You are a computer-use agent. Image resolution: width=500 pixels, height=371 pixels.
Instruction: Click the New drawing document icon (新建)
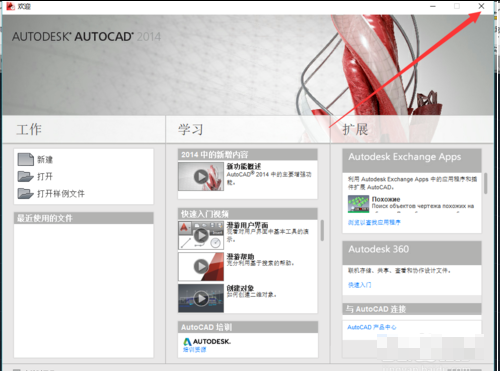26,159
